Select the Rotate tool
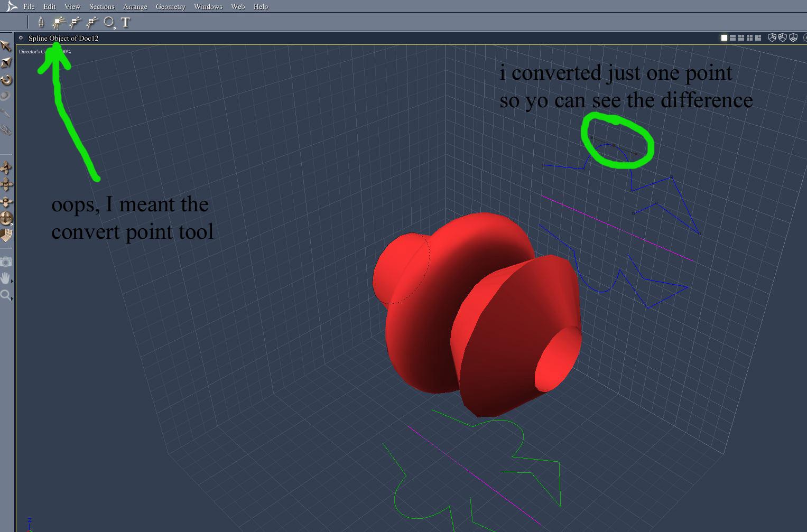 tap(6, 80)
